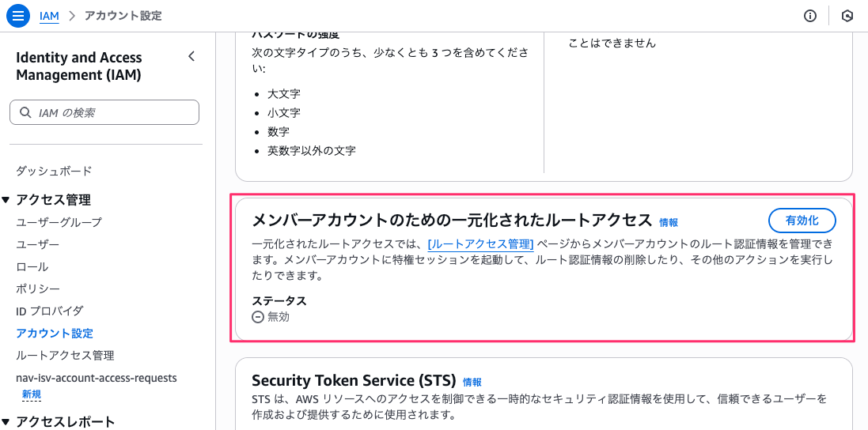
Task: Click the search magnifier icon
Action: 25,113
